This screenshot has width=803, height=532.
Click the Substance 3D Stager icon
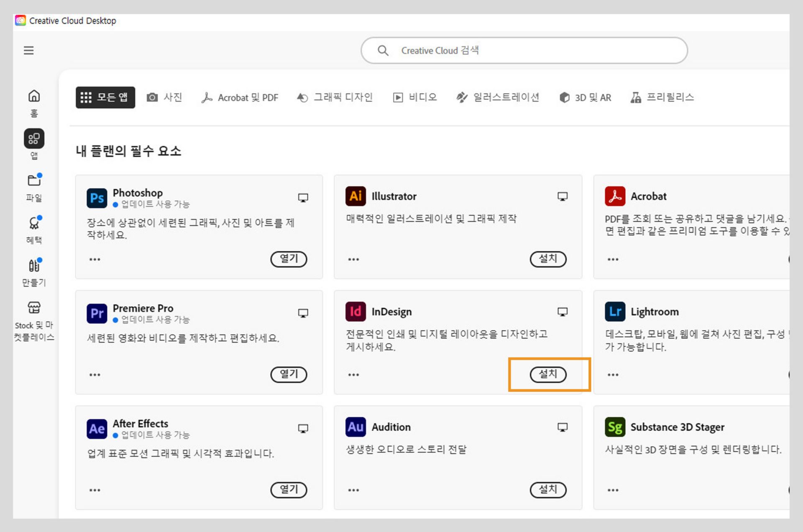(615, 427)
